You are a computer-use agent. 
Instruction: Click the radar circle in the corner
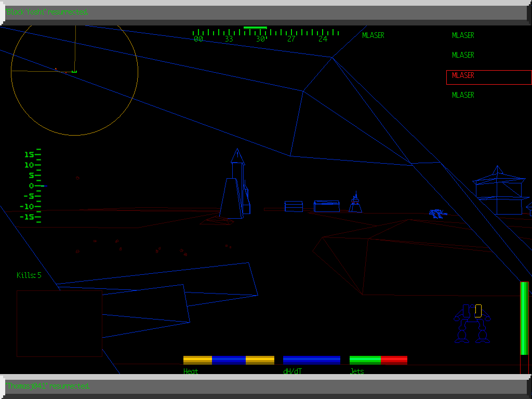pyautogui.click(x=73, y=78)
